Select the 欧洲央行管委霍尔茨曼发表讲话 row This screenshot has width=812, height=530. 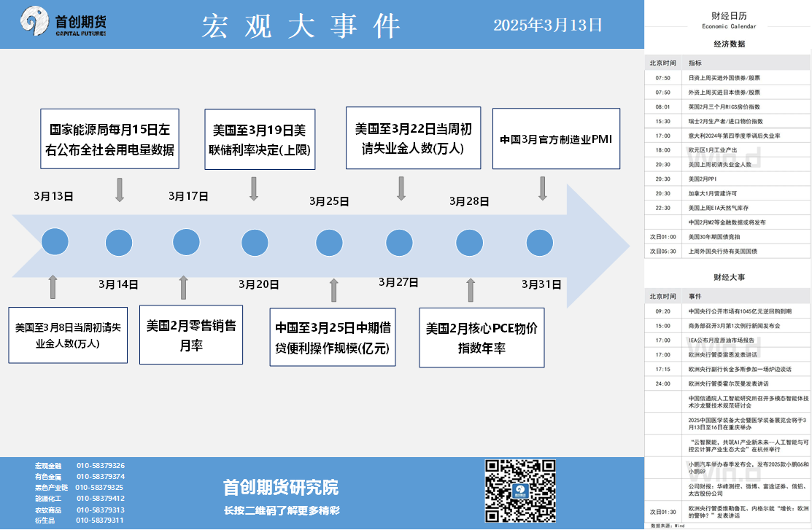coord(727,384)
